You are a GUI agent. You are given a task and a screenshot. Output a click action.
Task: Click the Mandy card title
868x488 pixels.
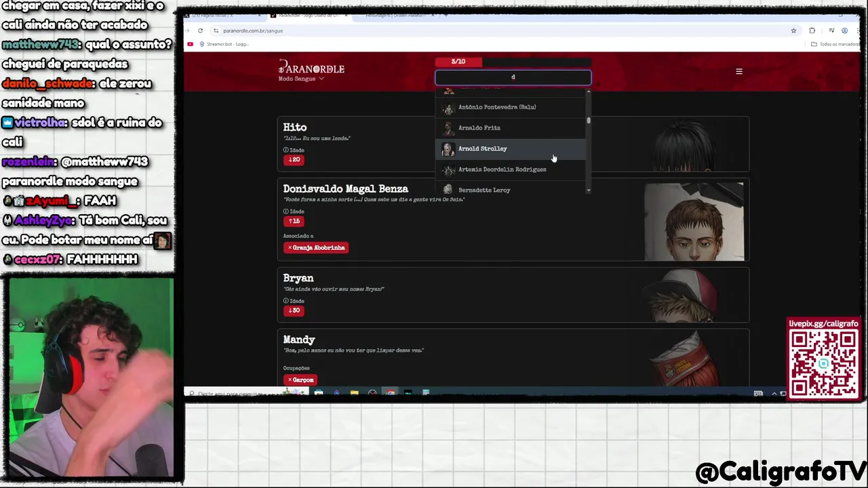pos(299,340)
